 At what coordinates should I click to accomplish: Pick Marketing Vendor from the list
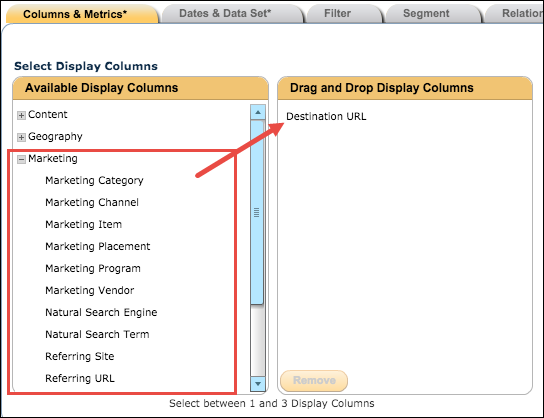90,290
